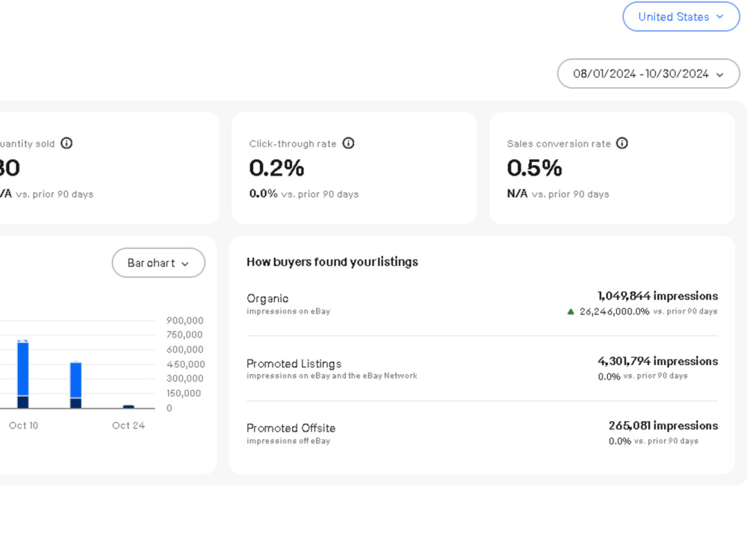Click the Click-through rate 0.2% card

pyautogui.click(x=354, y=168)
